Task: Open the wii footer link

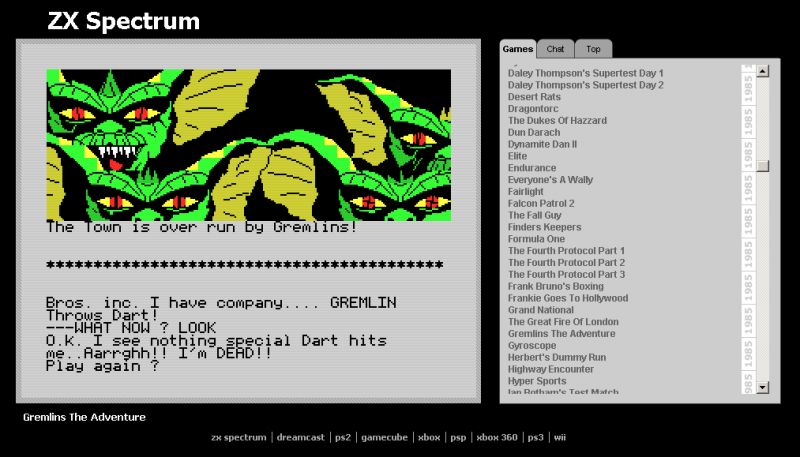Action: click(560, 437)
